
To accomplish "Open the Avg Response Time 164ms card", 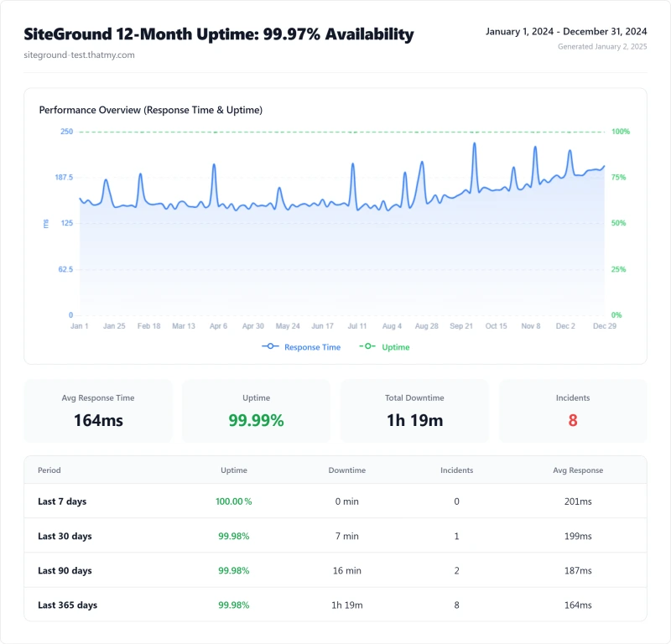I will pos(98,411).
